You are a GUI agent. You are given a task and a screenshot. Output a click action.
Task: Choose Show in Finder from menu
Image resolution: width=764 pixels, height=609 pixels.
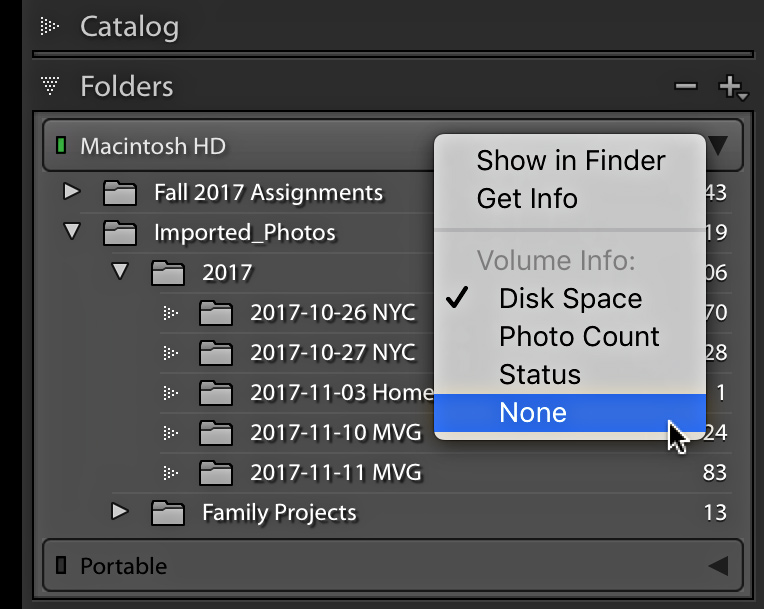570,160
